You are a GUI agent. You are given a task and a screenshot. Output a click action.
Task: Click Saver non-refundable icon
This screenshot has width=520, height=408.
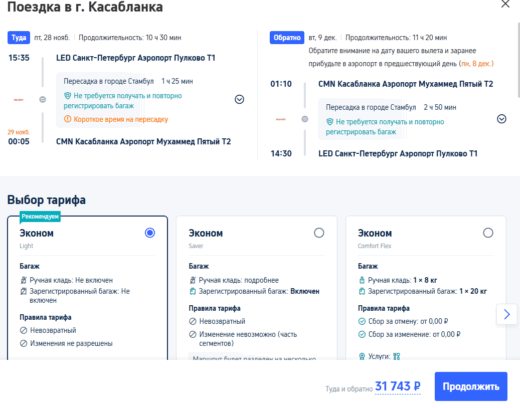point(192,321)
